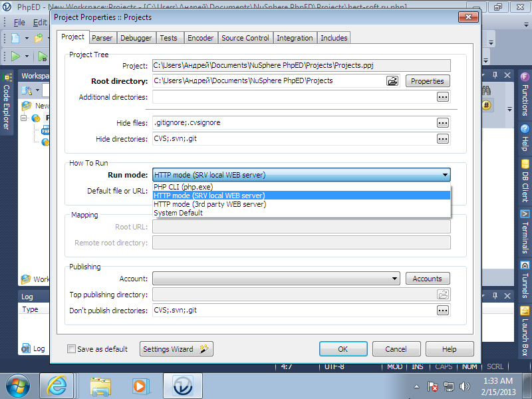Switch to the Tests tab
Screen dimensions: 532x399
click(x=169, y=38)
